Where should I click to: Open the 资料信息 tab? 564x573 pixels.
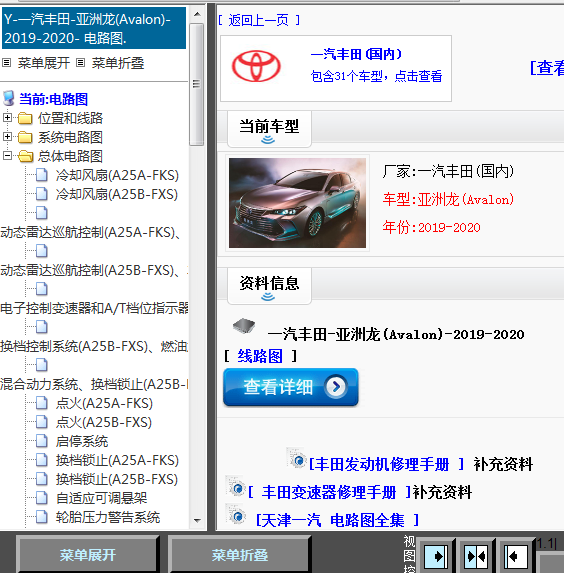pyautogui.click(x=269, y=286)
